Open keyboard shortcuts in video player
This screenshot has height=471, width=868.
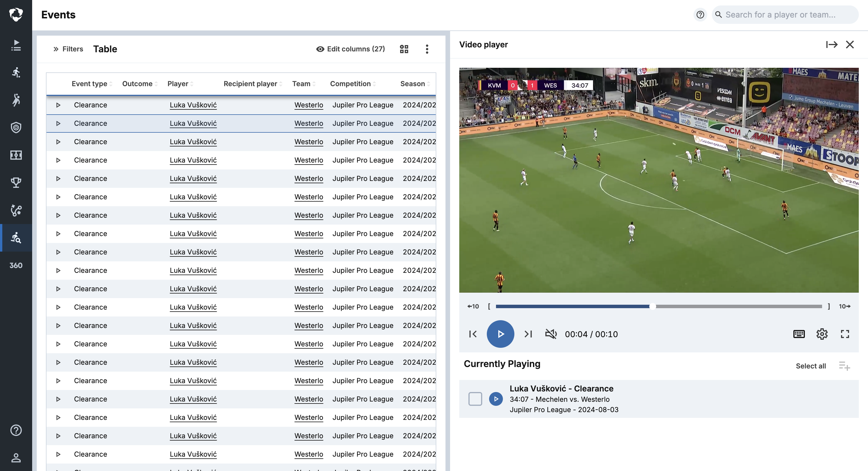(799, 334)
